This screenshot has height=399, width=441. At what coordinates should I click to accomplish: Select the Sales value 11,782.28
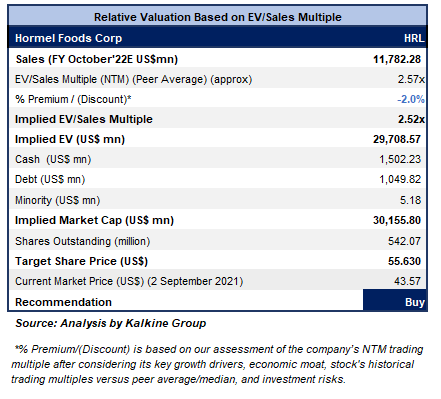(397, 59)
